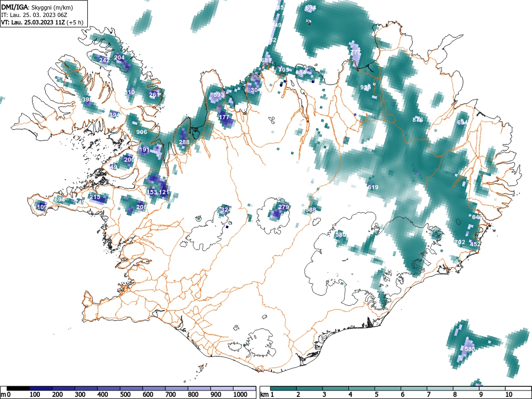
Task: Click the 684 visibility value
Action: click(x=301, y=72)
